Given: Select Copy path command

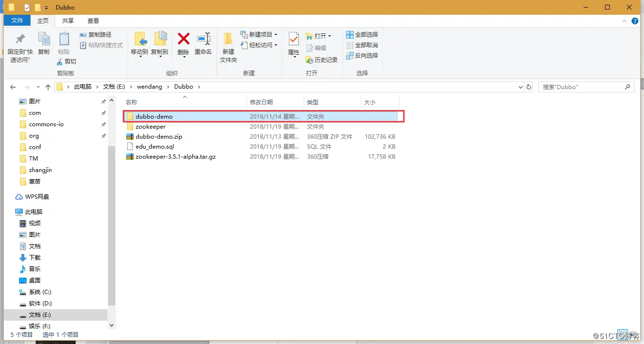Looking at the screenshot, I should coord(95,35).
